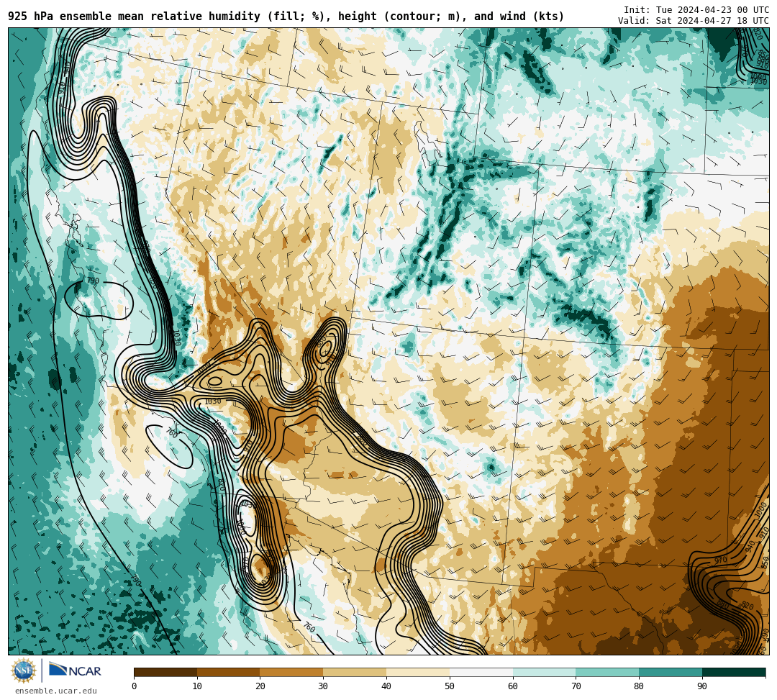This screenshot has height=700, width=777.
Task: Click the 790 contour label inside the closed loop
Action: coord(93,281)
